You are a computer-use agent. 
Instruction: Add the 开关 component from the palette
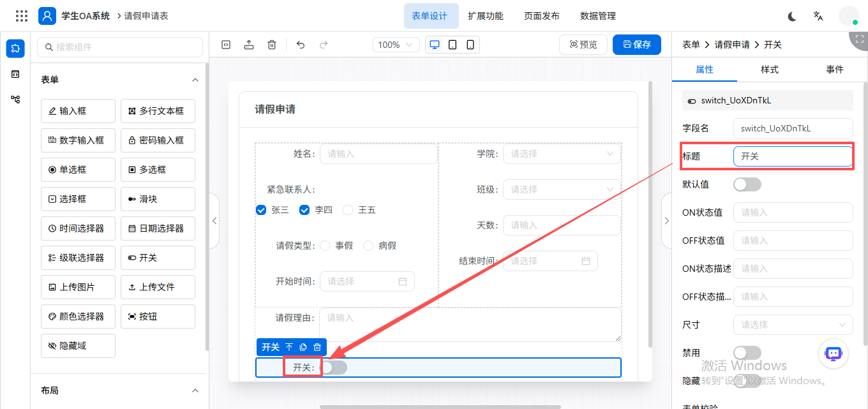158,258
